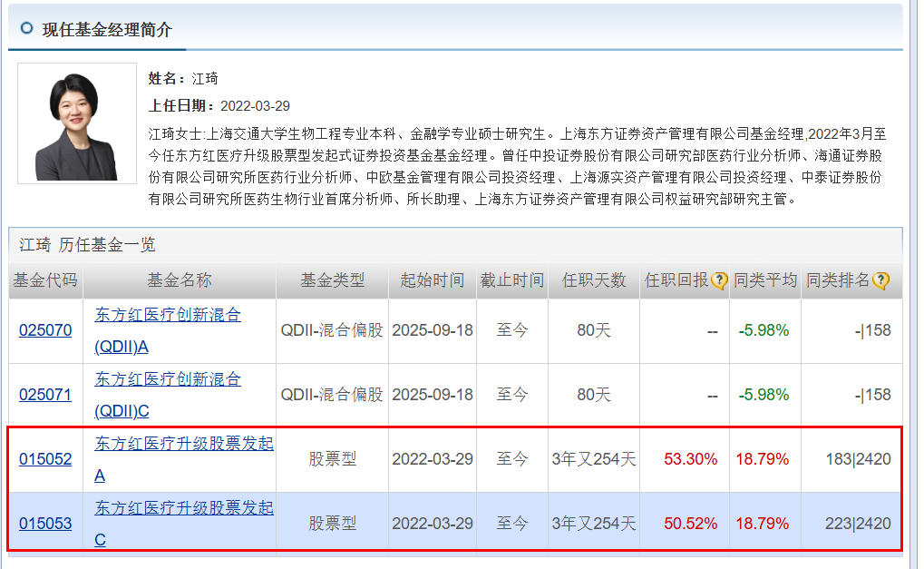Select 80天 tenure in 025071 row

593,395
